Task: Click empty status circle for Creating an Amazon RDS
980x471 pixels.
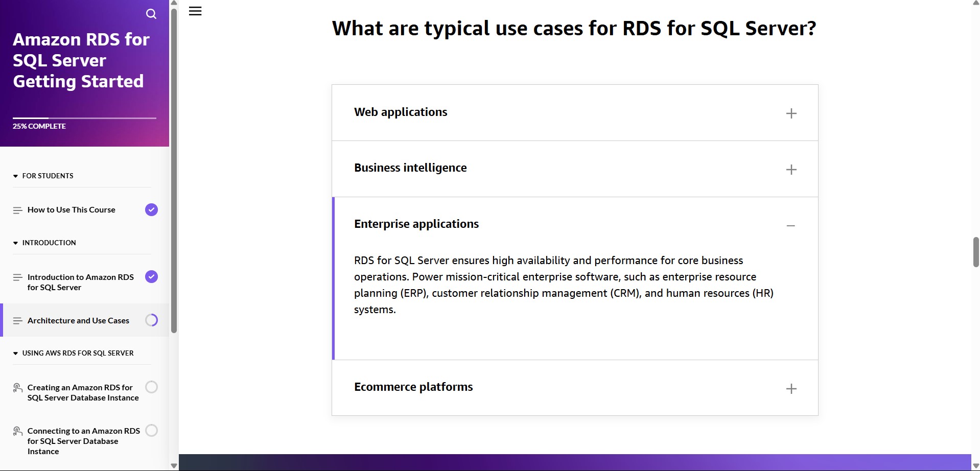Action: click(x=151, y=387)
